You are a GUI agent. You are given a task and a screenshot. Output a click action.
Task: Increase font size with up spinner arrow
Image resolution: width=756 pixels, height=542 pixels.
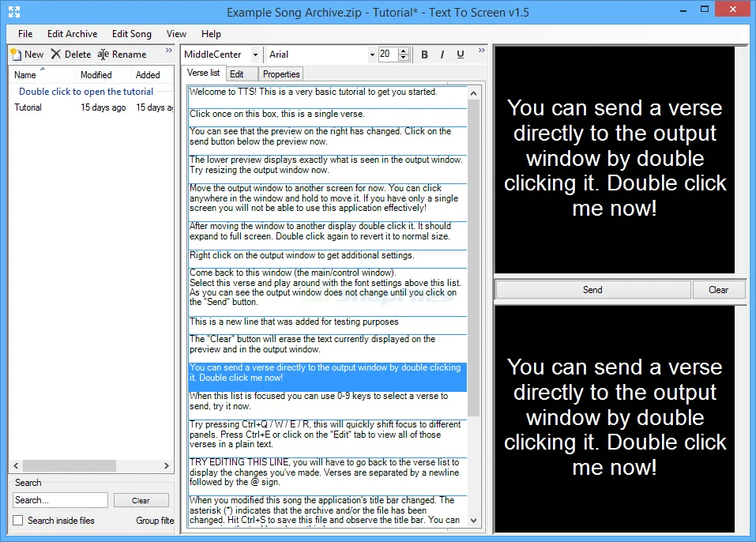(404, 51)
